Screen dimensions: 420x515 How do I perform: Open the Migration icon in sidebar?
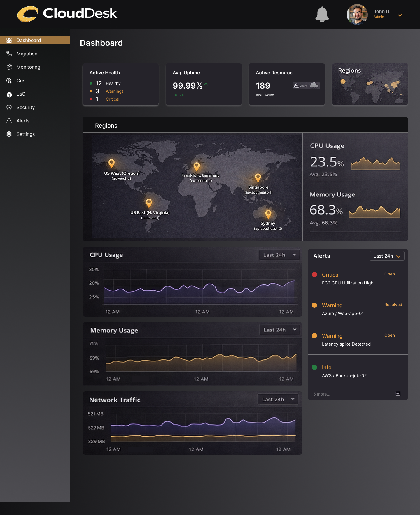pos(9,54)
